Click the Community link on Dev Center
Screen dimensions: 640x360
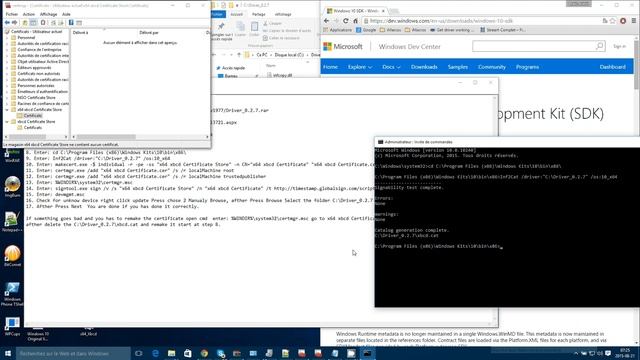click(492, 67)
